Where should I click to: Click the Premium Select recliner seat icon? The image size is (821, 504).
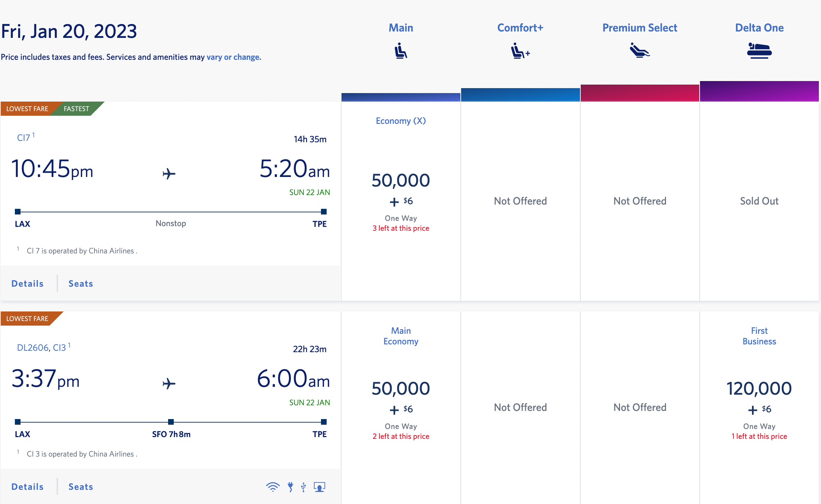639,51
